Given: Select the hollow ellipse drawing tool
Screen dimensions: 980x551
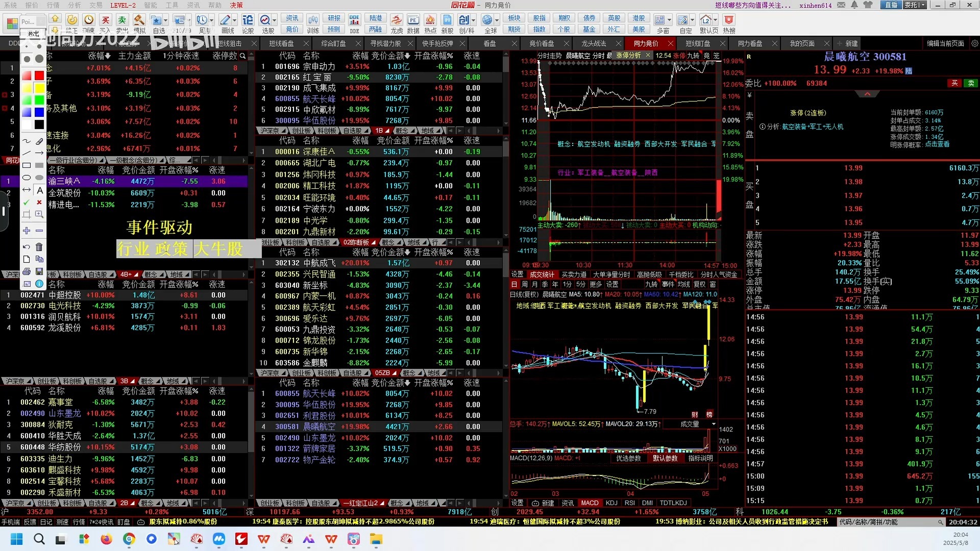Looking at the screenshot, I should 27,178.
